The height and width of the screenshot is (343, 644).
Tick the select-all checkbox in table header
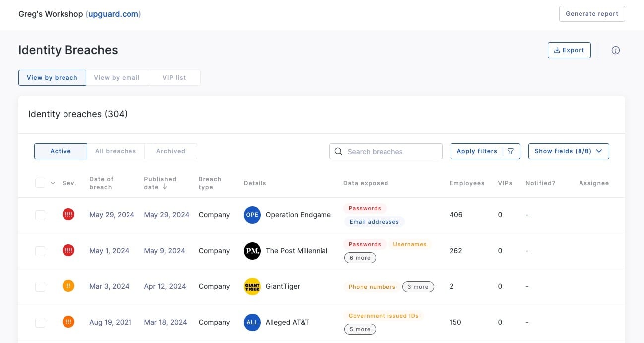pos(40,183)
